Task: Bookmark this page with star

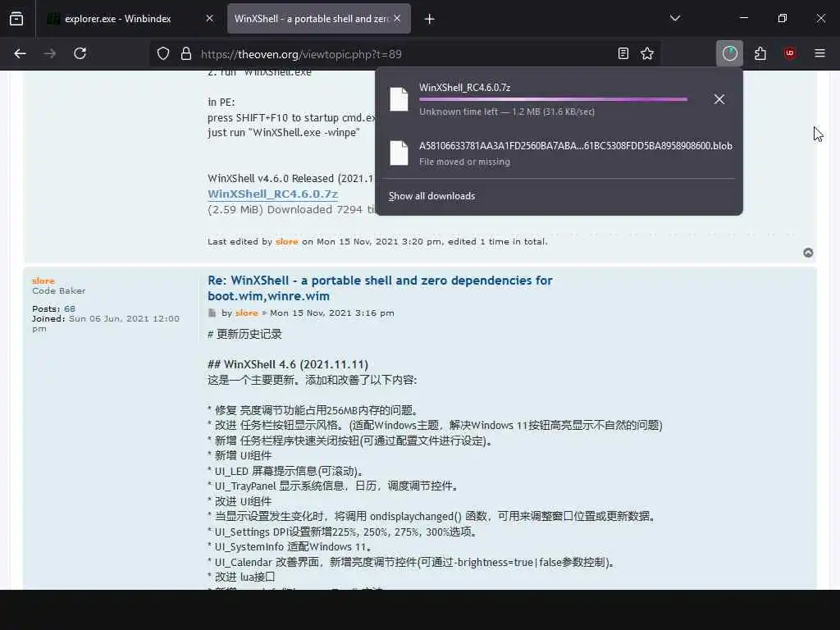Action: coord(647,53)
